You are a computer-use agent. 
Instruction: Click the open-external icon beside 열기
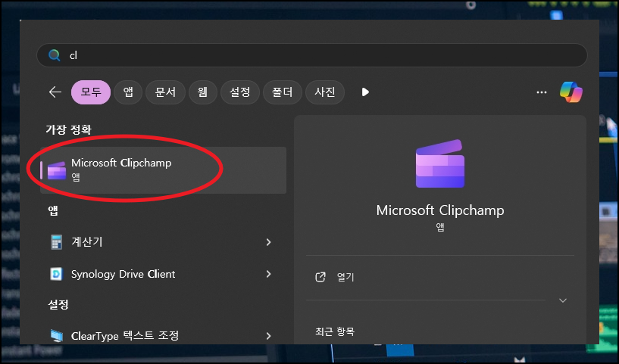coord(320,277)
